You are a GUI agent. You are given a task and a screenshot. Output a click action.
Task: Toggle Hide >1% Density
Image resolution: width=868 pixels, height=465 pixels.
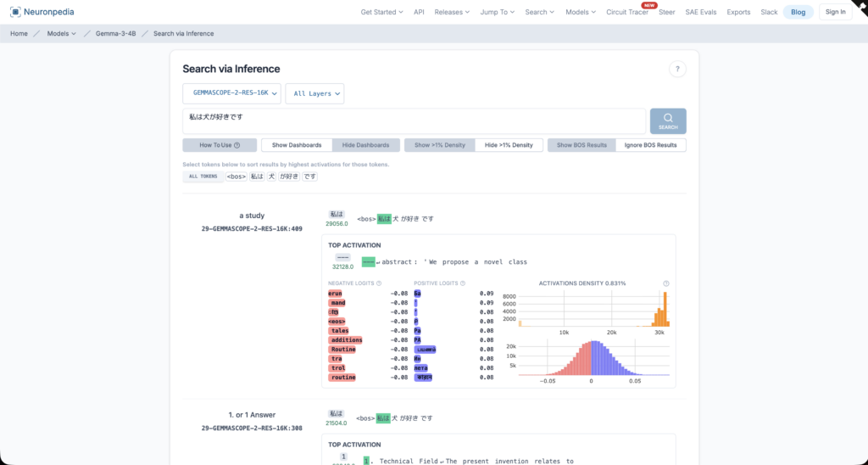509,145
